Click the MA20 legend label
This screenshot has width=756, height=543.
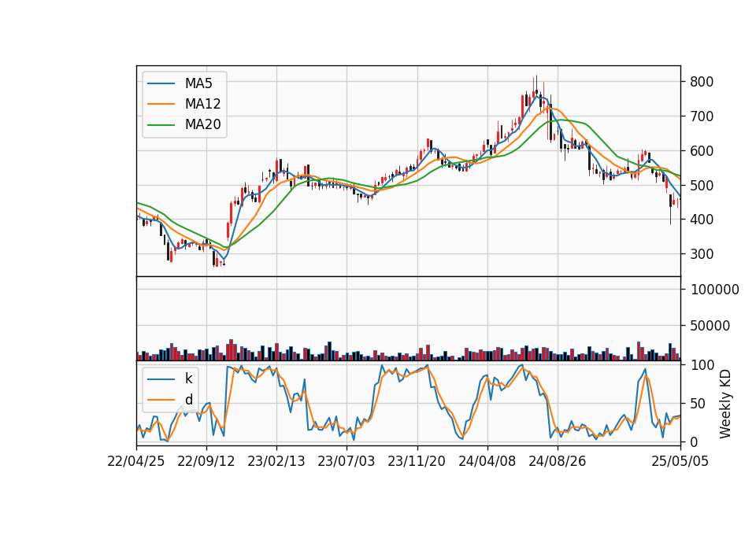pos(202,125)
